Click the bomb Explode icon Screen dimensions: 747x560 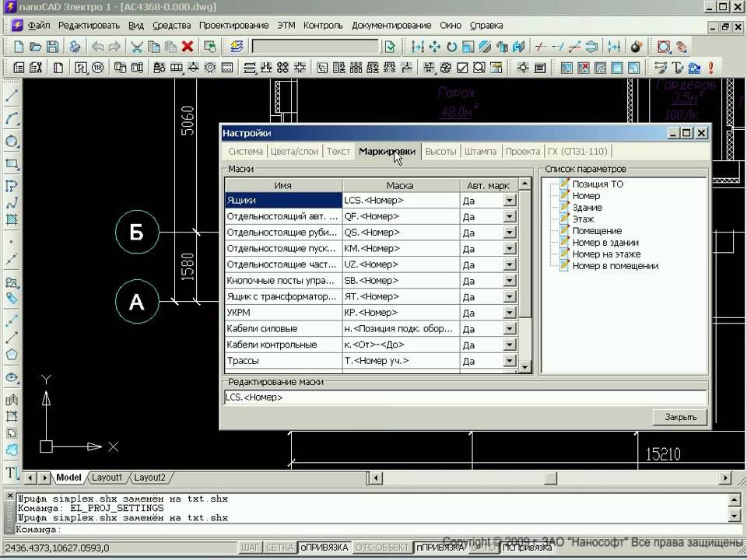[x=636, y=47]
